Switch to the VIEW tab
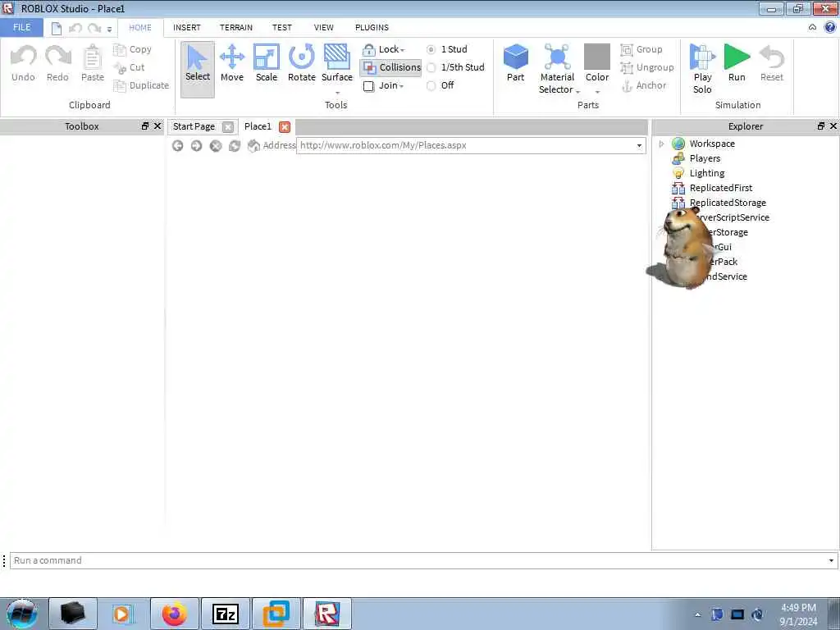840x630 pixels. tap(323, 27)
